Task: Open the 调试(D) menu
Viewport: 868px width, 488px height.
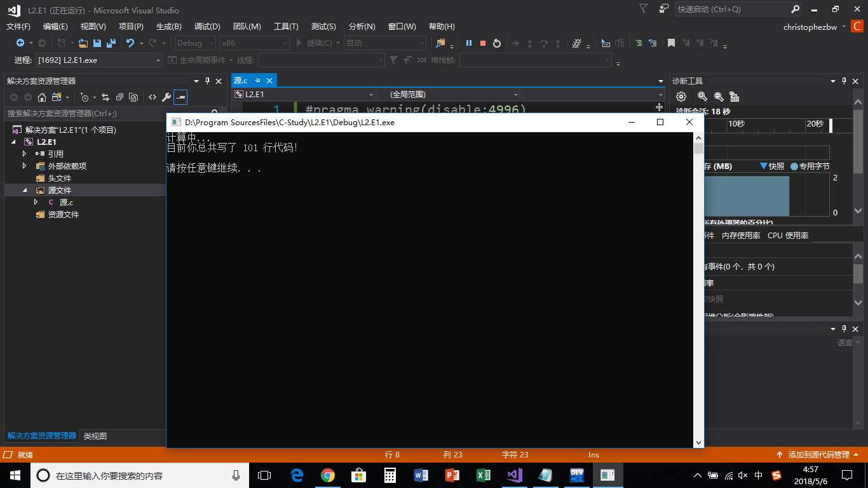Action: click(x=207, y=27)
